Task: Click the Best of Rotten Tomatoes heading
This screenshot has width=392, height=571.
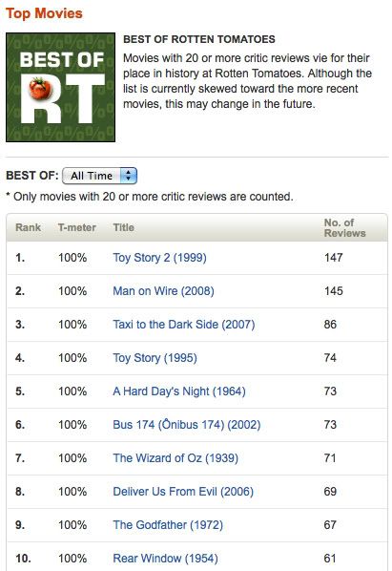Action: click(199, 39)
